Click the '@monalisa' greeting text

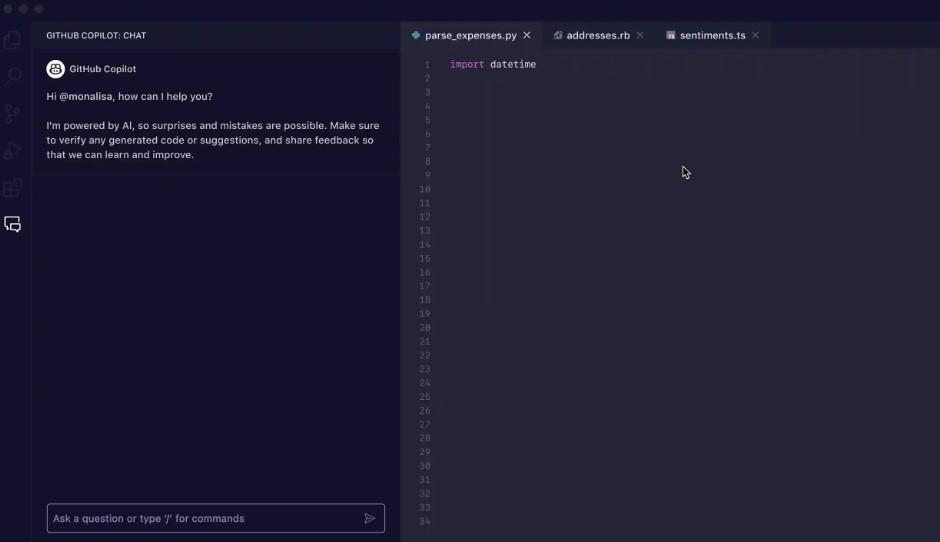pos(86,97)
